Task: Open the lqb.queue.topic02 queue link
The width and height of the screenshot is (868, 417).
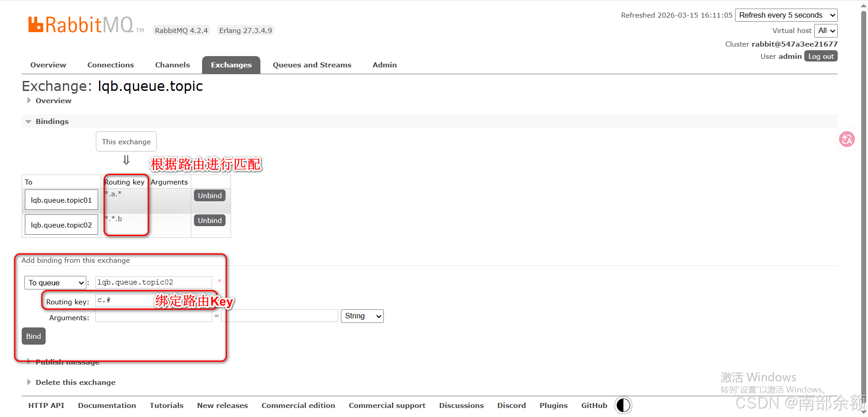Action: (x=61, y=225)
